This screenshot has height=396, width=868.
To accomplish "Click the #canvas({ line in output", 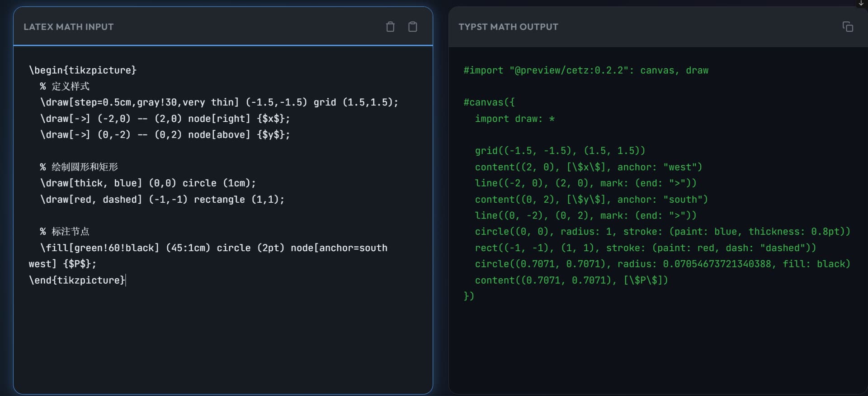I will coord(489,103).
